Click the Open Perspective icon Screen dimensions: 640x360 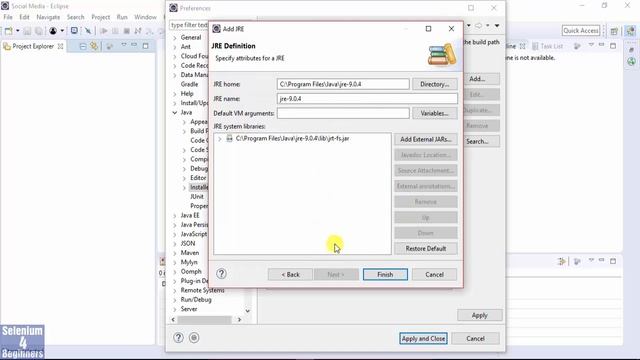[x=614, y=31]
